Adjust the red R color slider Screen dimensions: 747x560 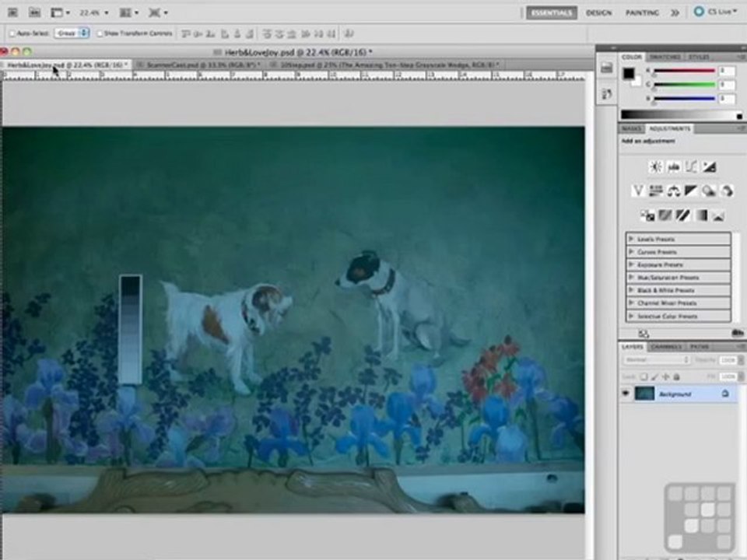click(685, 71)
